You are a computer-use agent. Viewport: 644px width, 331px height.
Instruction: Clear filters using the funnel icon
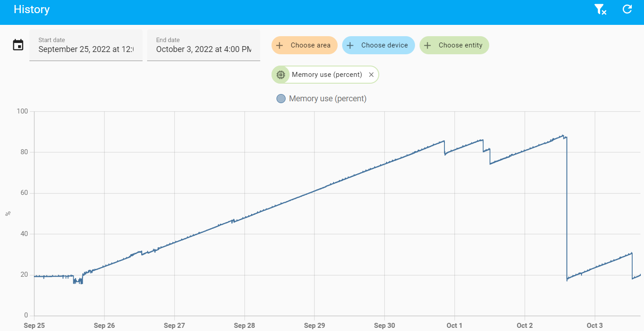(x=600, y=9)
